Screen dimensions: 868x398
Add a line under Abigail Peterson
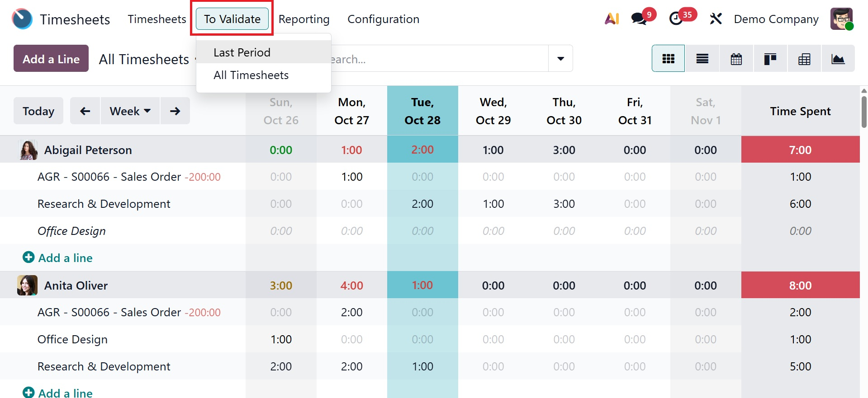(58, 258)
